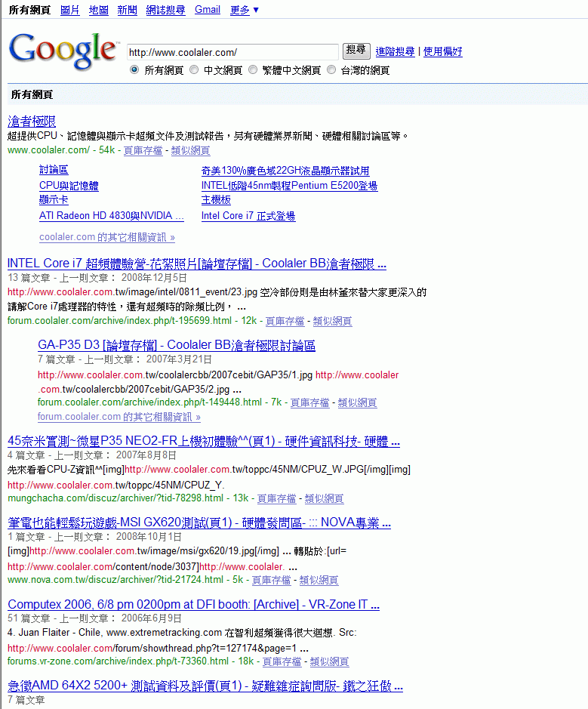
Task: Open 類似網頁 for www.coolaler.com result
Action: (191, 150)
